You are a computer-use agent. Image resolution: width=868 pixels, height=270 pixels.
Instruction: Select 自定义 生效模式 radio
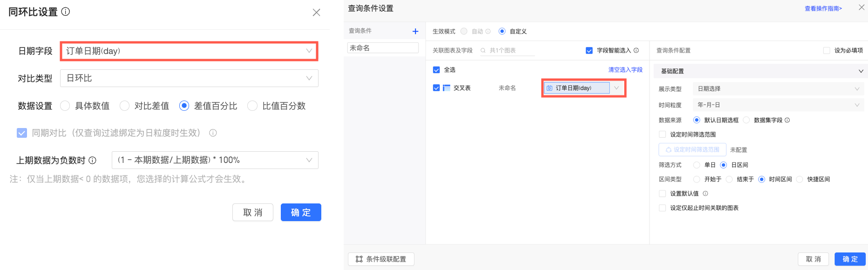(x=502, y=31)
